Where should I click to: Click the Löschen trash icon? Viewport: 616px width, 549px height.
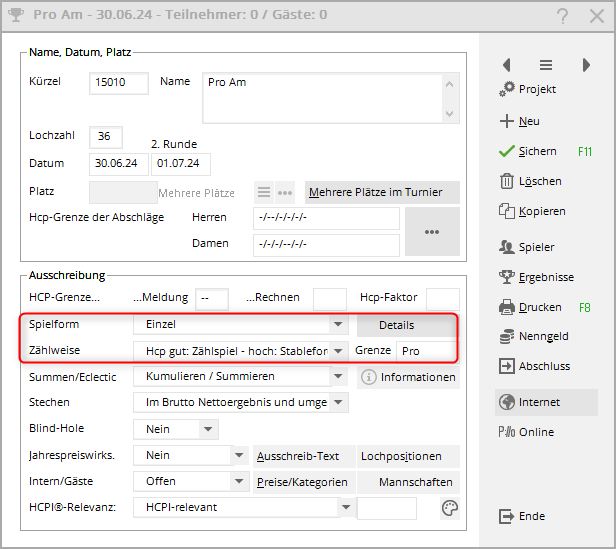point(506,181)
